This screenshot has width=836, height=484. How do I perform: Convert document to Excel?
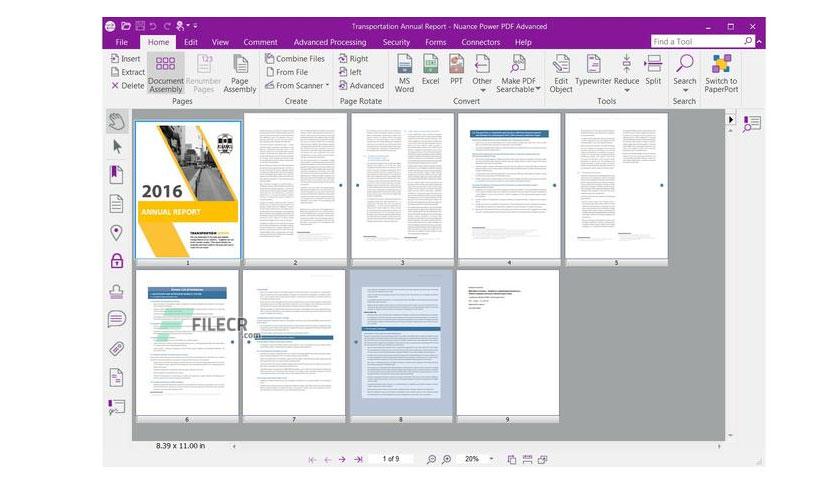[x=430, y=70]
